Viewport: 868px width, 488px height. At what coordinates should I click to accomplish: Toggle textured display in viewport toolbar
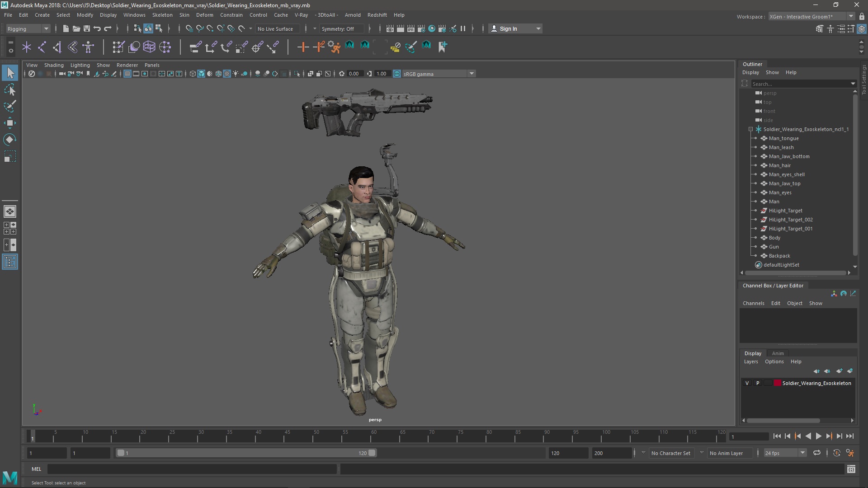tap(227, 74)
